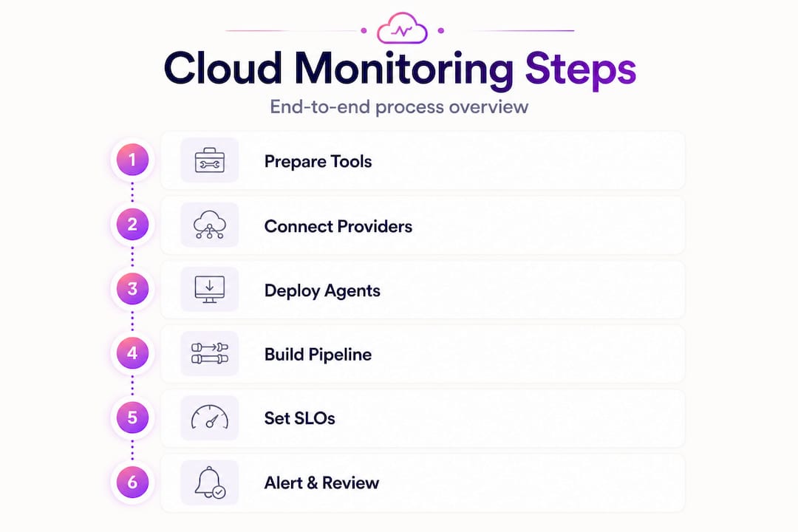798x532 pixels.
Task: Select the cloud network icon for Connect Providers
Action: click(x=210, y=225)
